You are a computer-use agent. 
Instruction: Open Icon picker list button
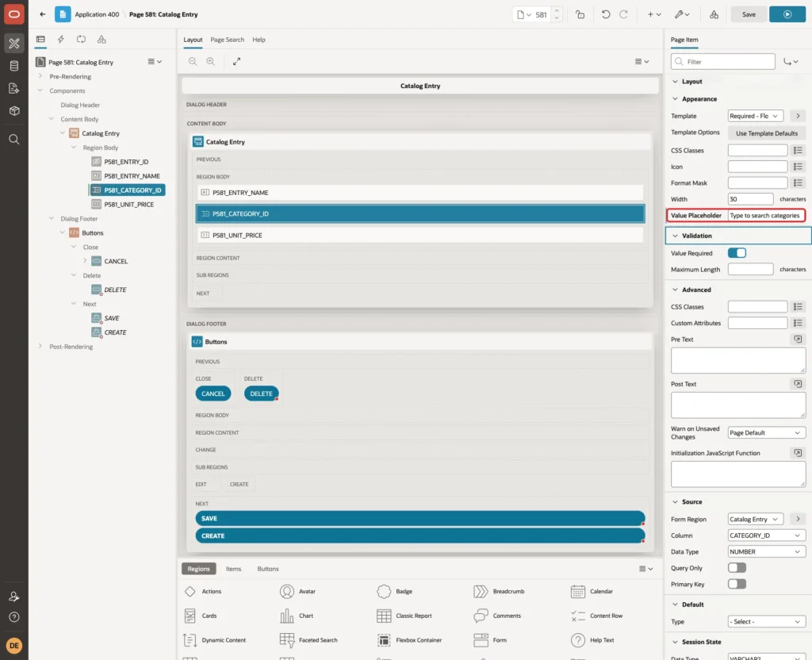(798, 167)
